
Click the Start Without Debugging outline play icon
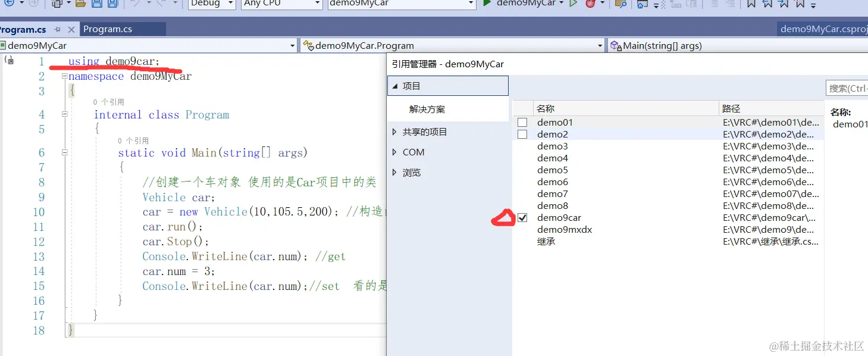573,3
